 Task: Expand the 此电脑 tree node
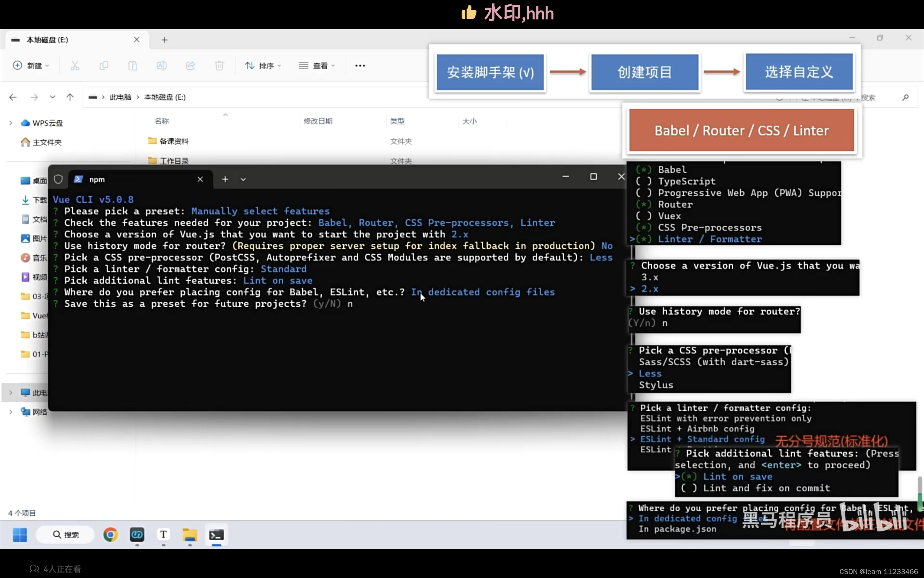click(11, 393)
